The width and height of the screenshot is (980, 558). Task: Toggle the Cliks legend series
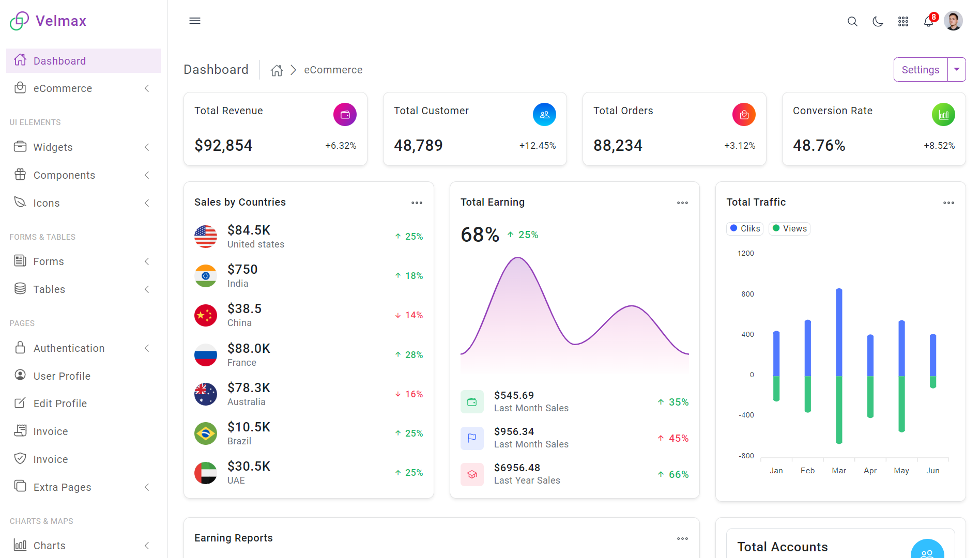[745, 228]
